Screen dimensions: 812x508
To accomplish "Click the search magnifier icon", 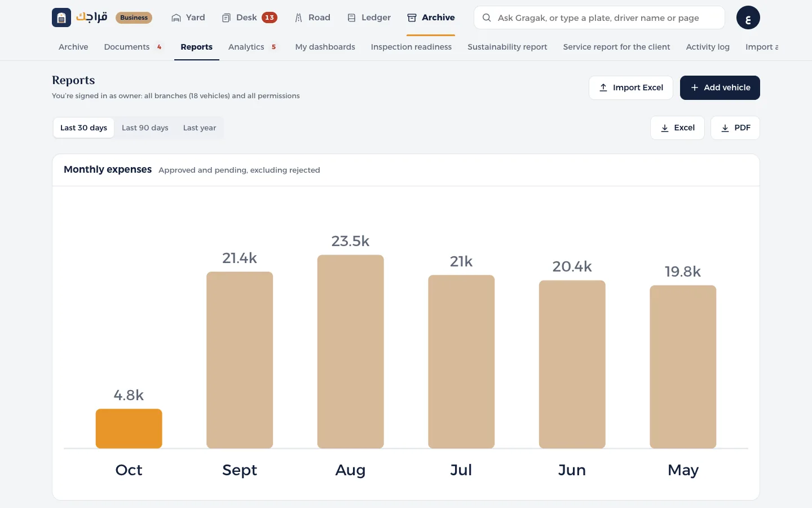I will (487, 17).
